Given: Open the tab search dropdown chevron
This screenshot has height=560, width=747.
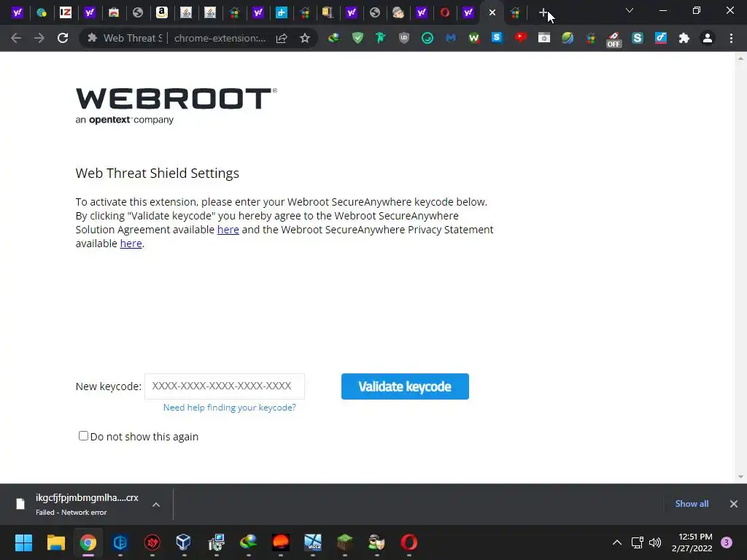Looking at the screenshot, I should point(630,10).
